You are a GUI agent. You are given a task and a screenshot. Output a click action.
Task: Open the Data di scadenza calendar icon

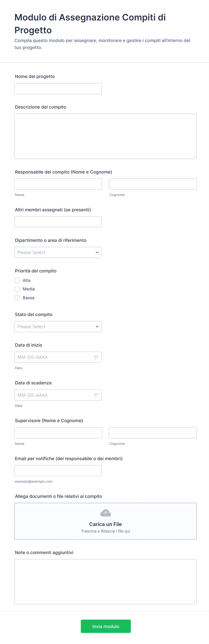96,395
